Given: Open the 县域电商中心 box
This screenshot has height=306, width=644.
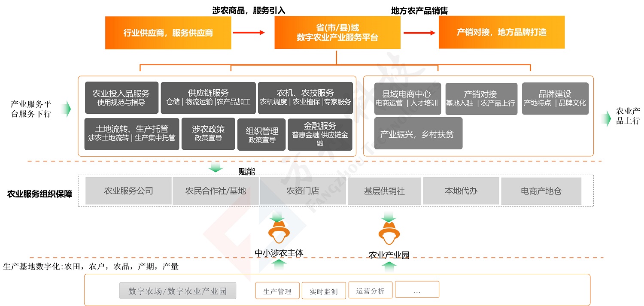Looking at the screenshot, I should click(407, 99).
